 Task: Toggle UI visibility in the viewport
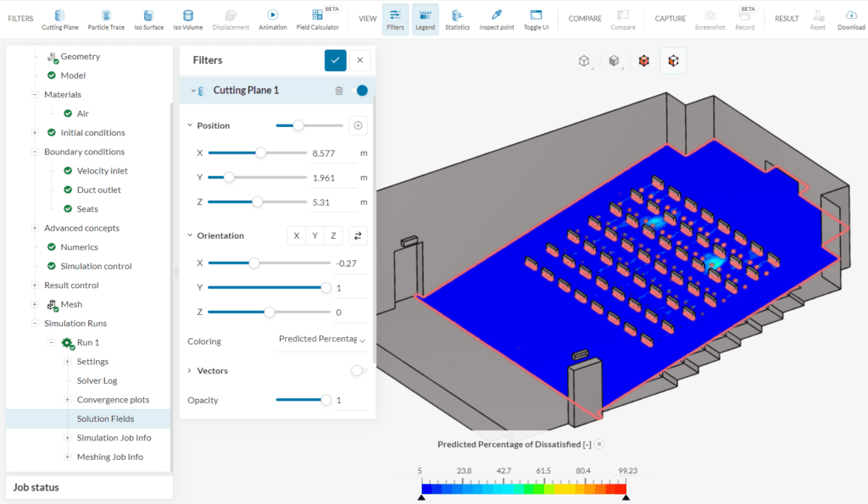tap(537, 17)
